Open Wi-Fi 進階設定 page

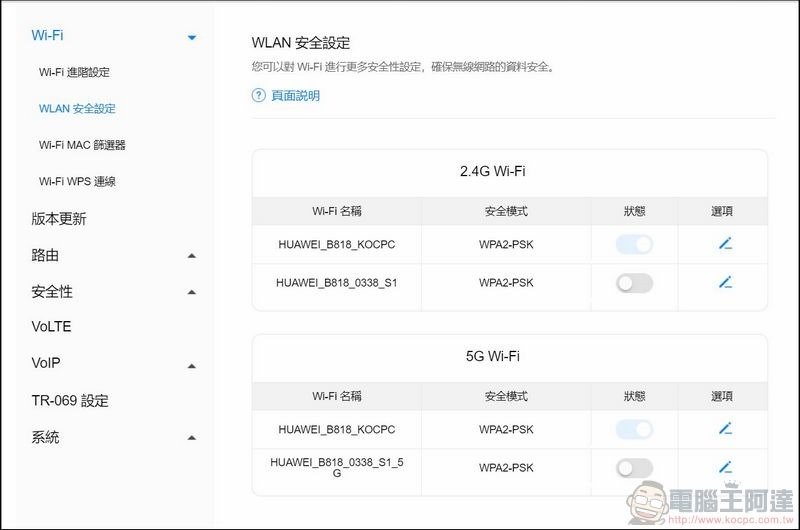74,72
